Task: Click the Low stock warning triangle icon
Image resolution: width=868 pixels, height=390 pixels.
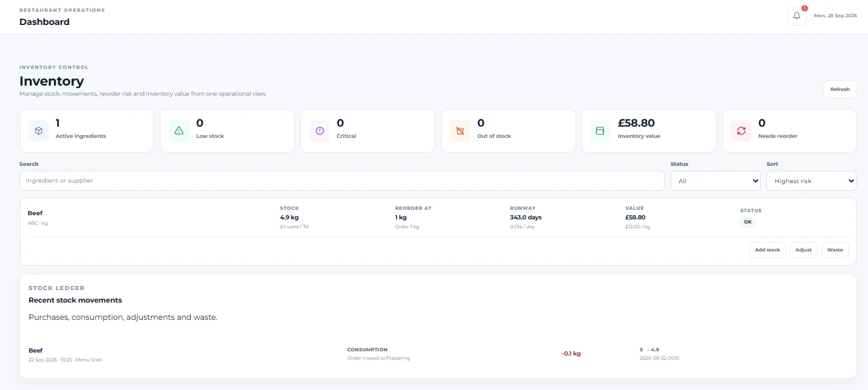Action: (x=179, y=131)
